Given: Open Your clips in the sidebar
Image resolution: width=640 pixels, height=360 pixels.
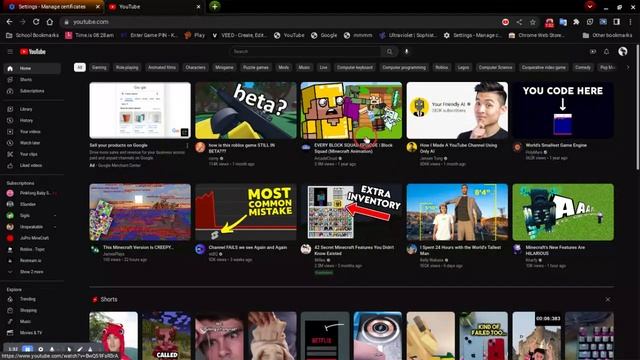Looking at the screenshot, I should 32,154.
